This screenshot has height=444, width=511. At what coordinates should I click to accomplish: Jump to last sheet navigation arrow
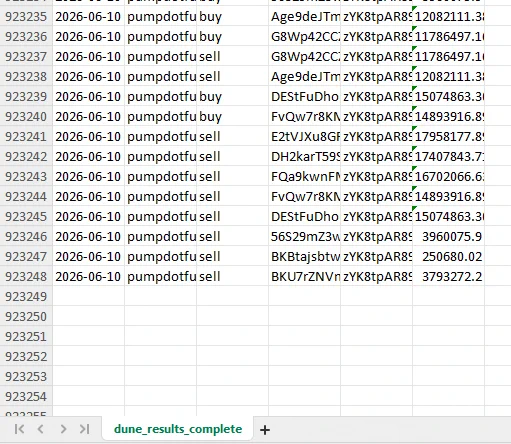(85, 429)
